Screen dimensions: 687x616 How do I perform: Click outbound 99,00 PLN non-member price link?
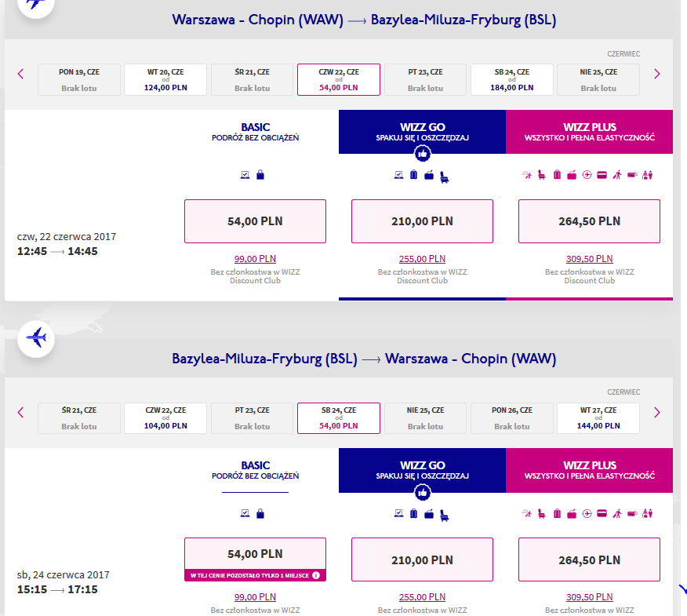(255, 259)
